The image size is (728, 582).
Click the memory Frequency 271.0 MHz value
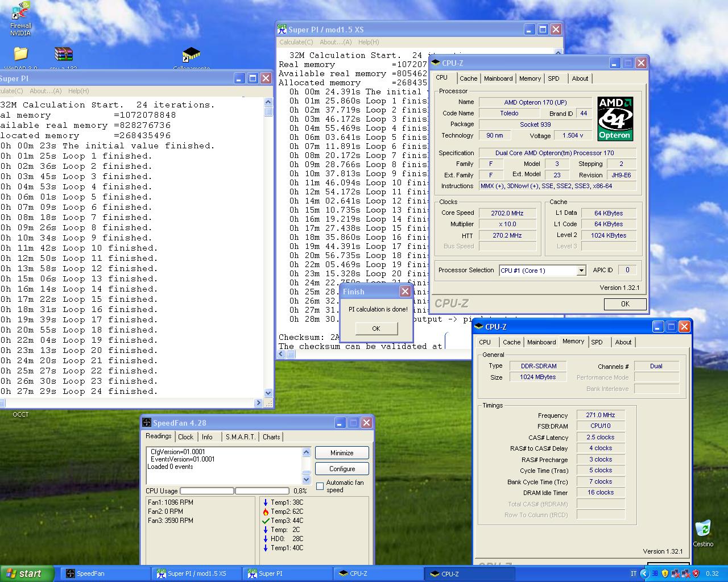(x=601, y=415)
